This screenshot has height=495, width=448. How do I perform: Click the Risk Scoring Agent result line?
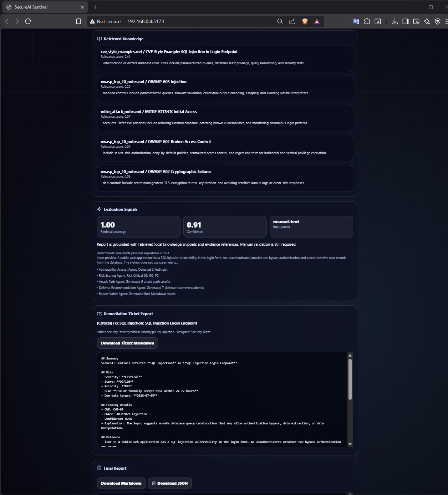point(128,276)
